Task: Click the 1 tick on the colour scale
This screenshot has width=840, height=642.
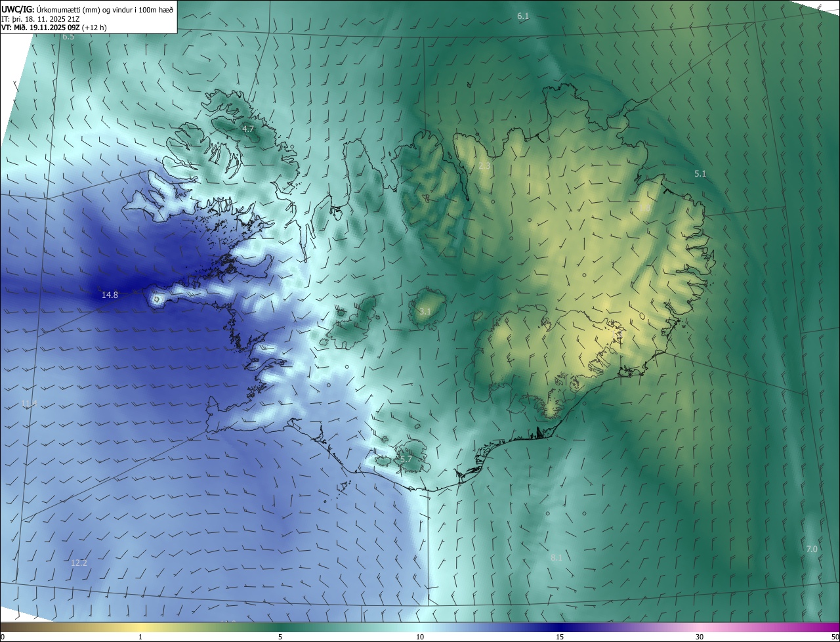Action: tap(140, 637)
